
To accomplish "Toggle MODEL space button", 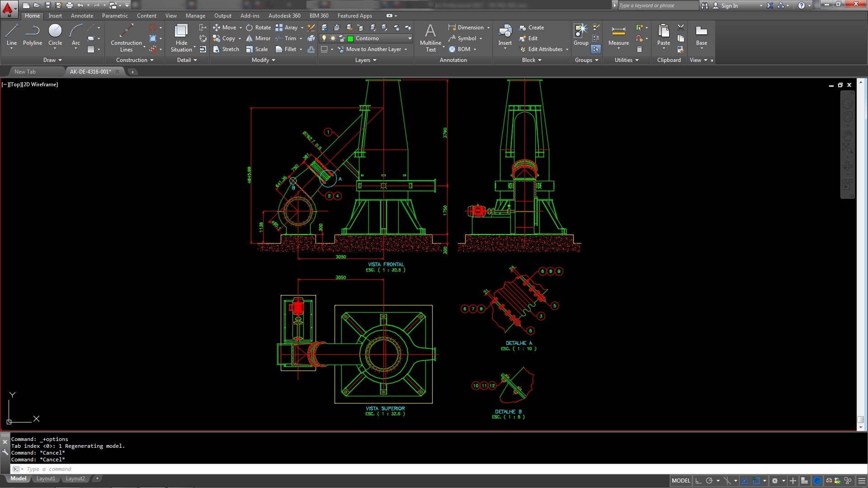I will 681,481.
